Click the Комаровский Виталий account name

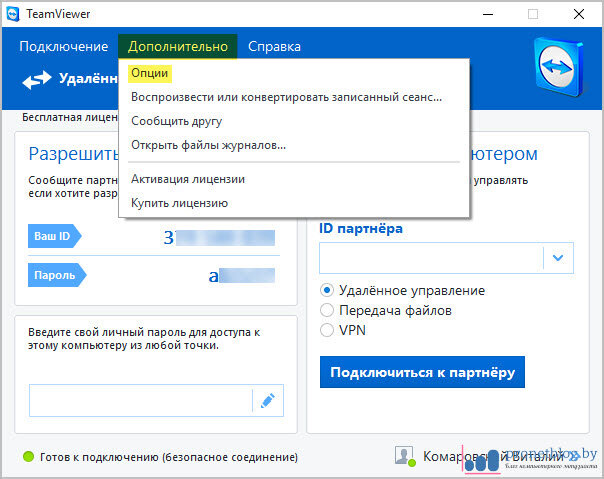493,457
